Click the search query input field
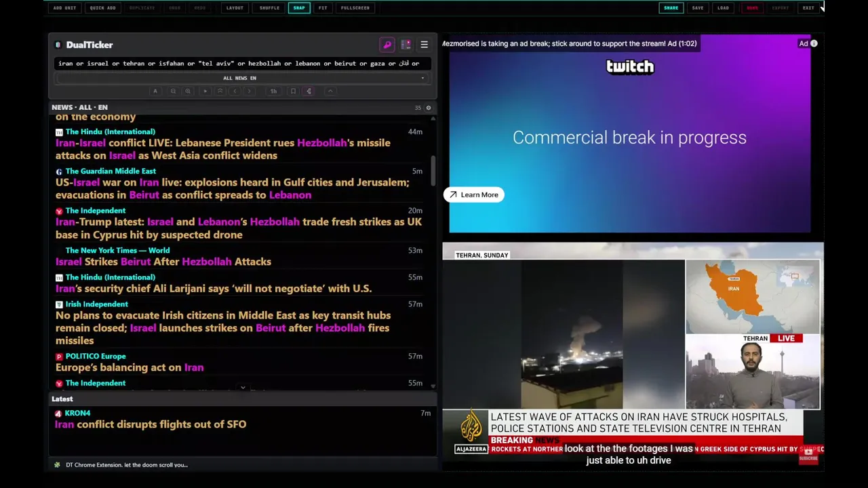The image size is (868, 488). tap(243, 64)
